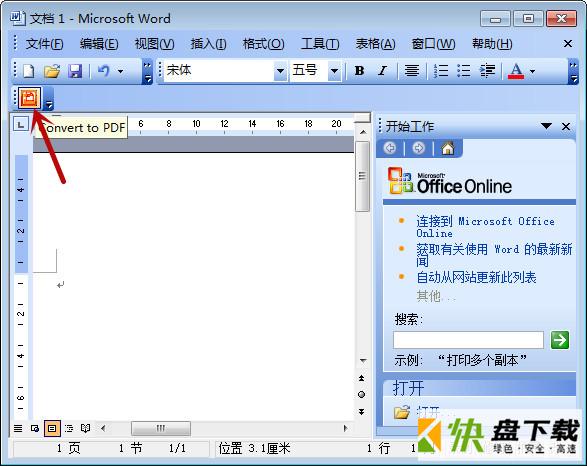
Task: Open a file with the Open folder icon
Action: pos(52,71)
